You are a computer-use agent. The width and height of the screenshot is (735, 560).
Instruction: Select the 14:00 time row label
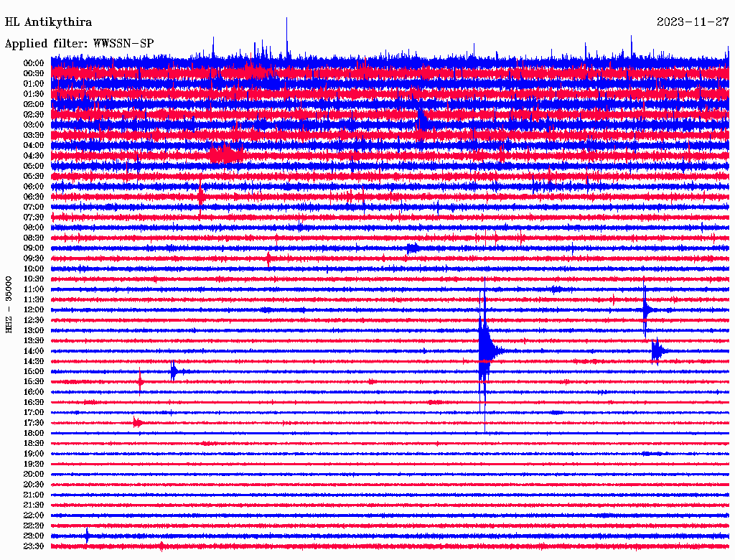click(x=34, y=351)
